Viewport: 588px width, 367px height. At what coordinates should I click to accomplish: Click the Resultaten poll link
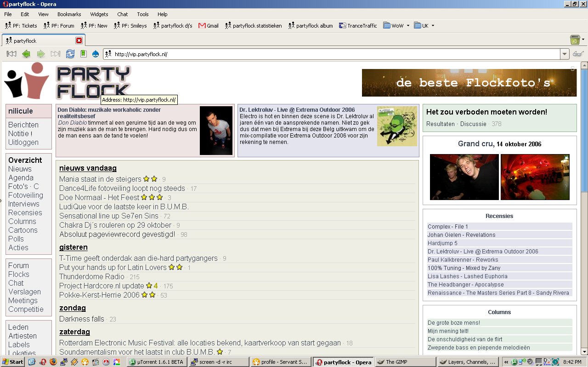click(441, 124)
